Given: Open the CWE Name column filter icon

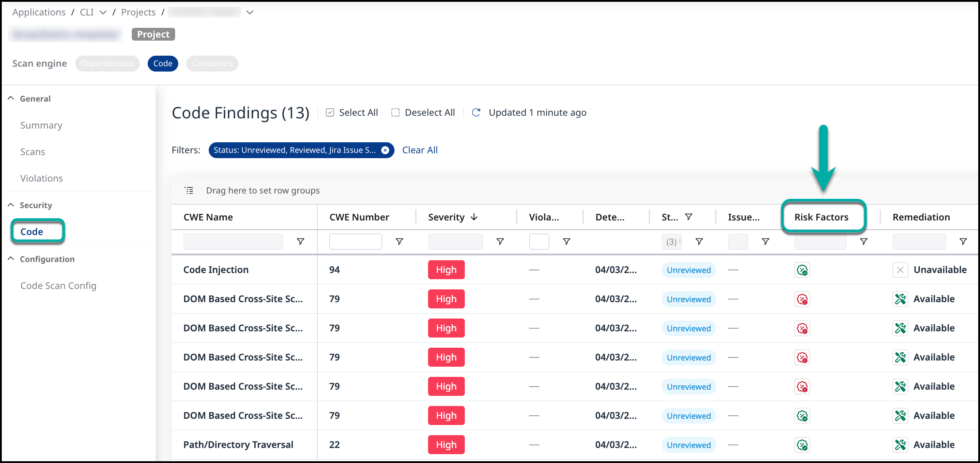Looking at the screenshot, I should click(300, 242).
